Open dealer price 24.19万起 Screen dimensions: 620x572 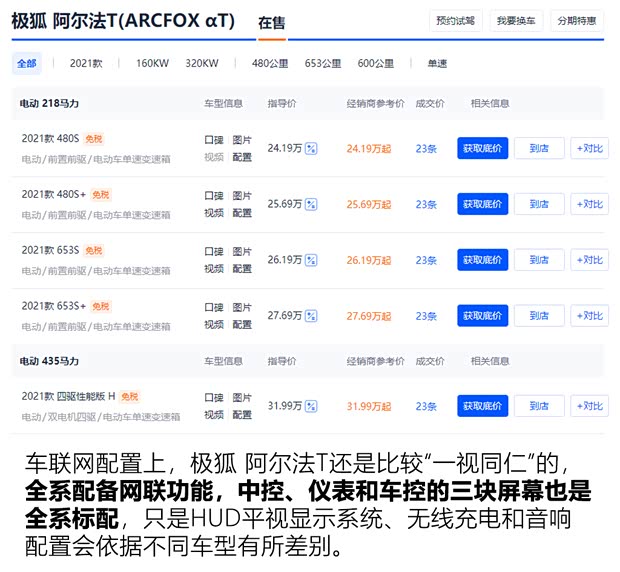point(369,149)
